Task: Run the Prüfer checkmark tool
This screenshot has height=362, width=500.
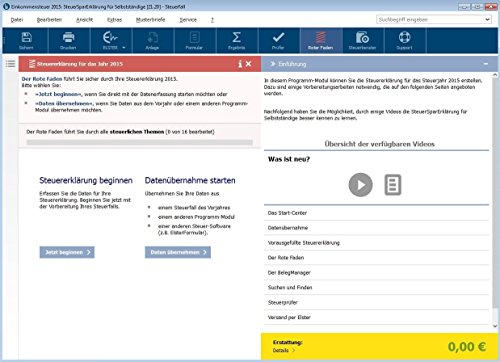Action: click(278, 37)
